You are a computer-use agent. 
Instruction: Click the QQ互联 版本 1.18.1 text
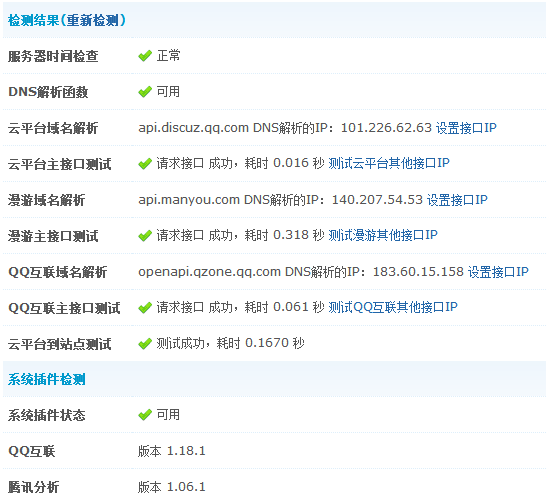click(172, 451)
